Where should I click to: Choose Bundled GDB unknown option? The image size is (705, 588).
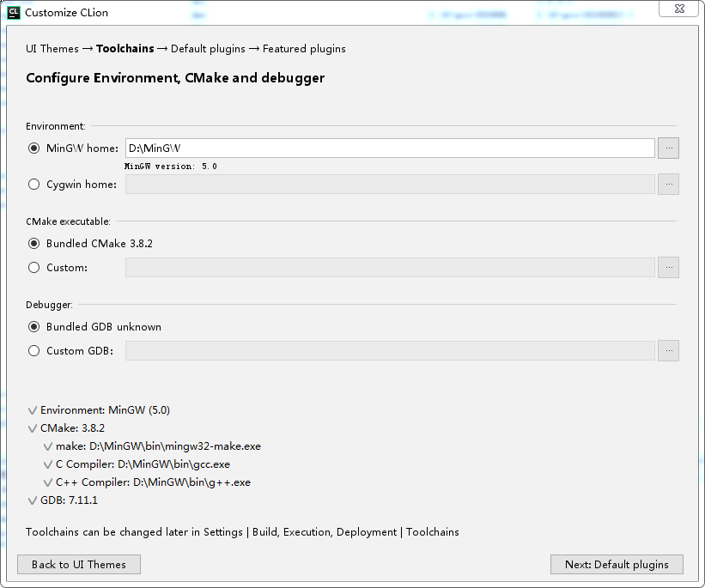(x=34, y=327)
